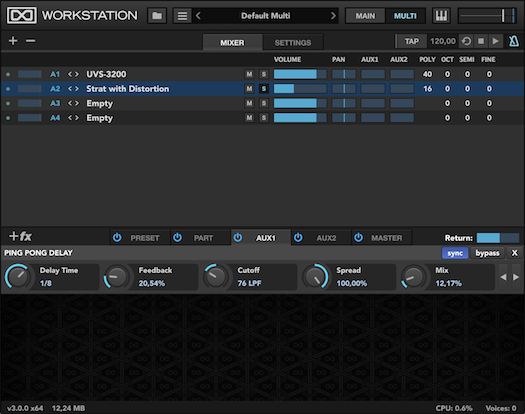Viewport: 525px width, 414px height.
Task: Go to previous preset with left chevron
Action: (x=198, y=16)
